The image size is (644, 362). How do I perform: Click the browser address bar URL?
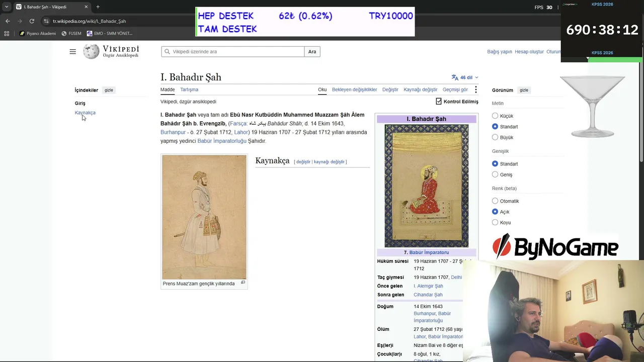(90, 21)
